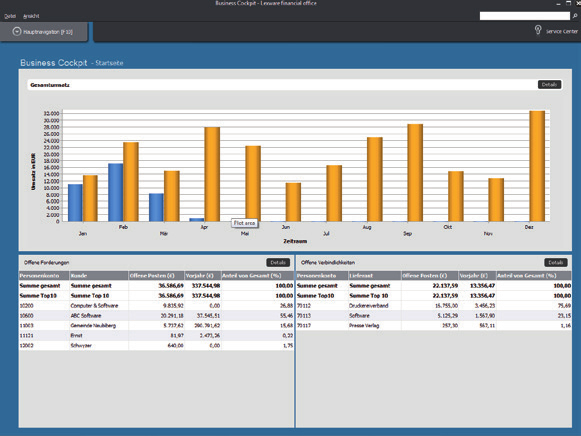Select the Computer & Software row
The image size is (581, 436).
156,306
